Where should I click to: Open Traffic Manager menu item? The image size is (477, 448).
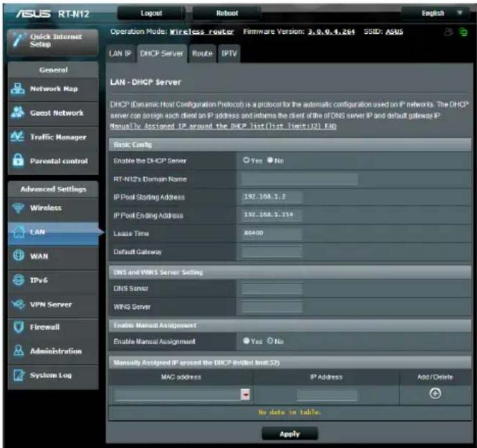click(x=53, y=137)
